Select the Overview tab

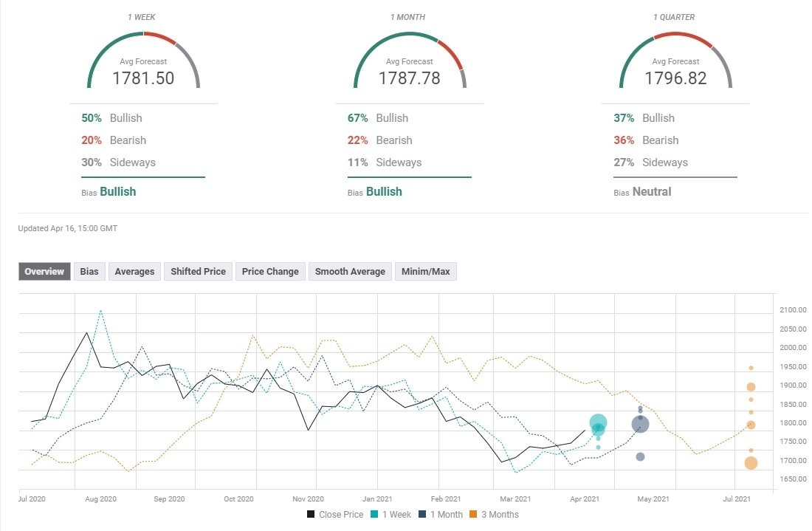[45, 271]
